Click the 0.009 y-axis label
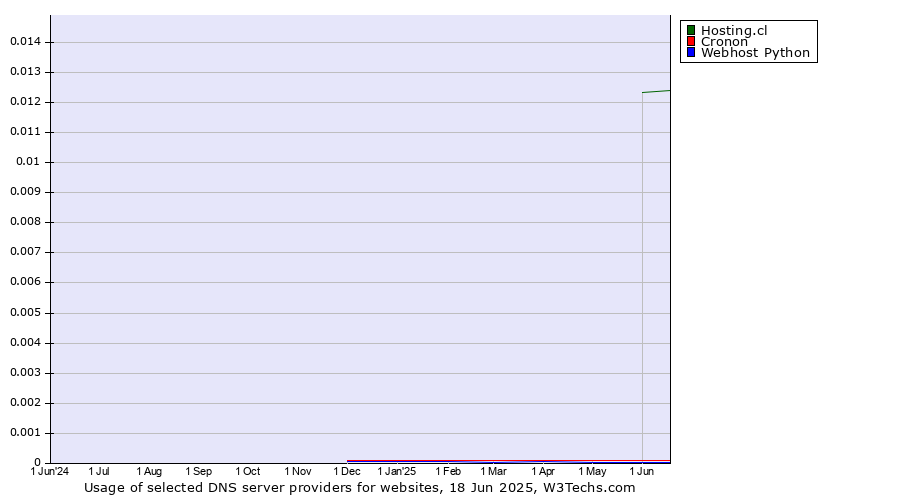 pyautogui.click(x=25, y=191)
